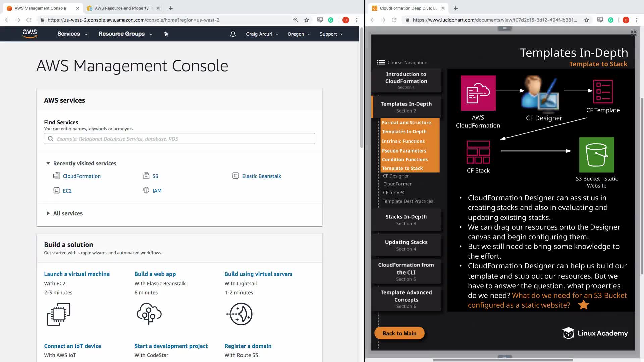Open the Craig Arcuri account dropdown
644x362 pixels.
pos(262,34)
